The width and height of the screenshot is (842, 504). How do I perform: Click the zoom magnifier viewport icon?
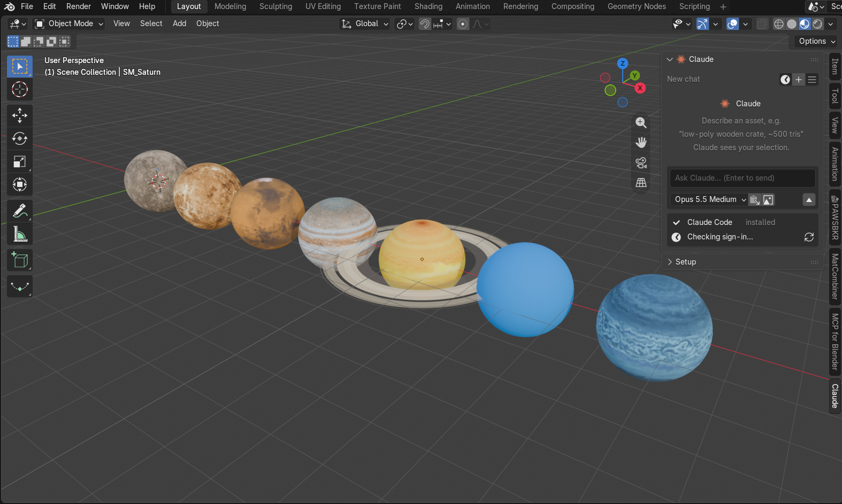click(641, 122)
